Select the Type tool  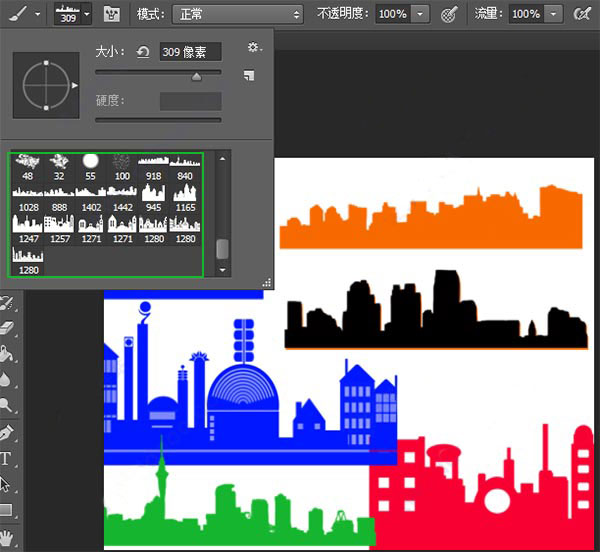(6, 459)
